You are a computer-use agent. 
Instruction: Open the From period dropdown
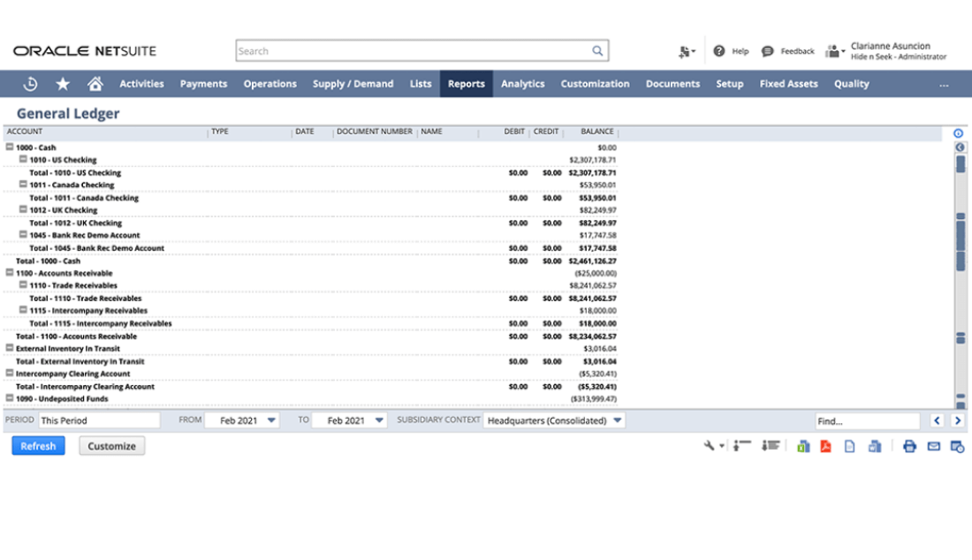(x=270, y=420)
